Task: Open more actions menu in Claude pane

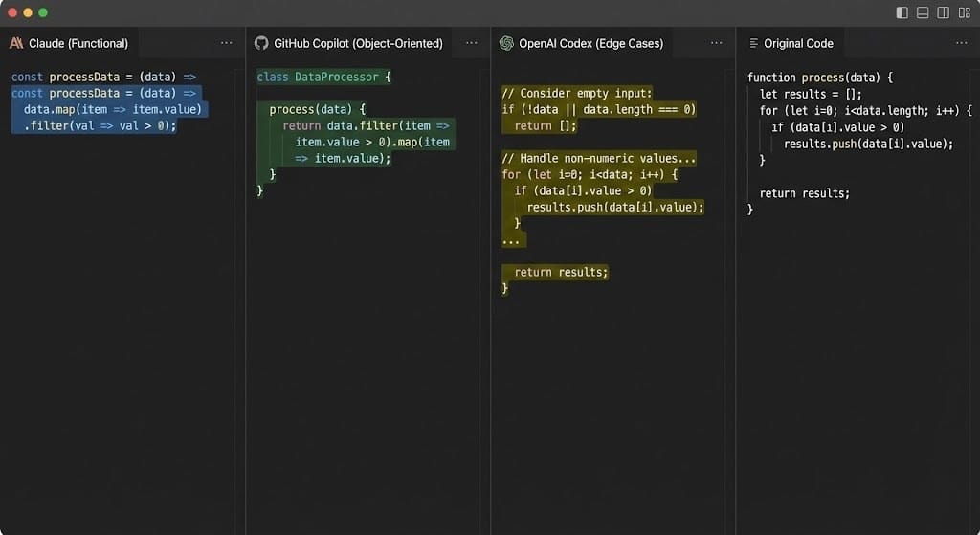Action: tap(226, 43)
